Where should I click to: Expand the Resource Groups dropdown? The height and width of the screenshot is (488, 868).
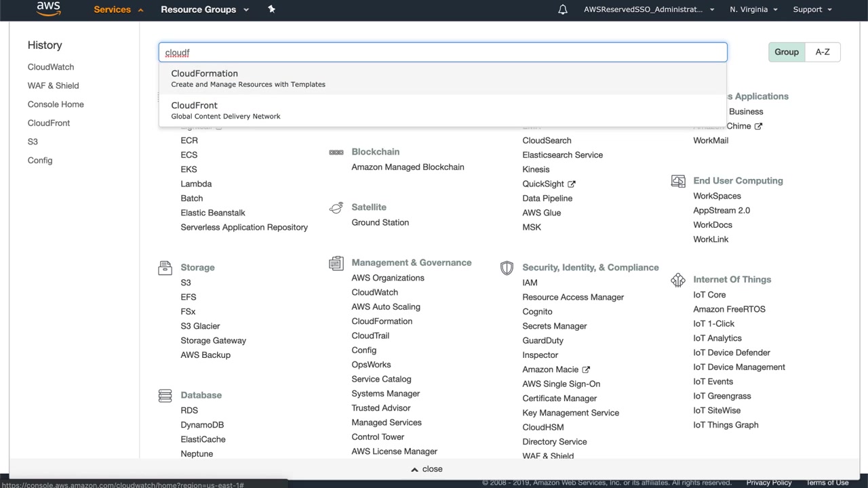tap(204, 9)
